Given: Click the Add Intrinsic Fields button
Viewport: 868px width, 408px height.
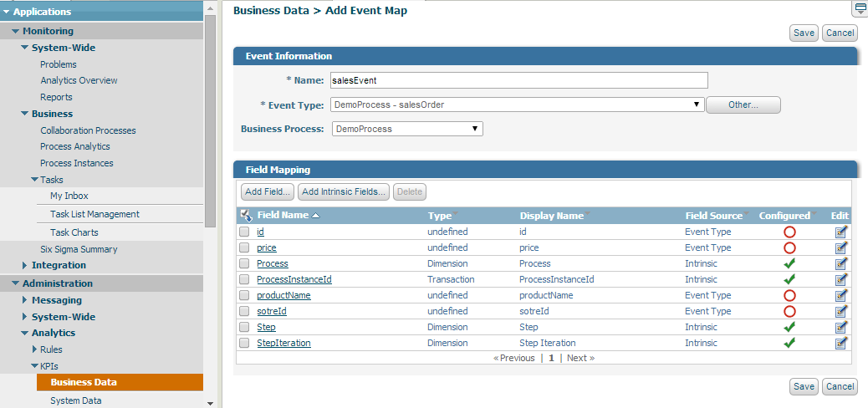Looking at the screenshot, I should click(345, 192).
